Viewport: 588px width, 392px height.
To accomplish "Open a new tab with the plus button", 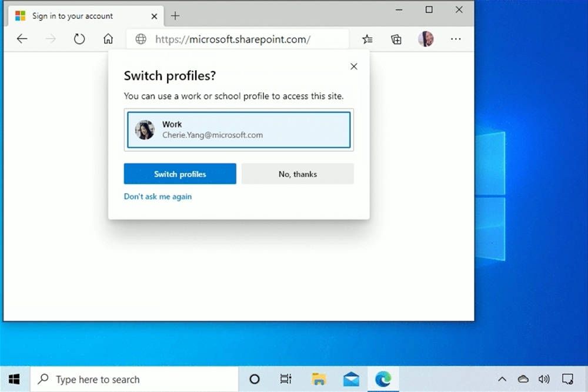I will coord(175,16).
